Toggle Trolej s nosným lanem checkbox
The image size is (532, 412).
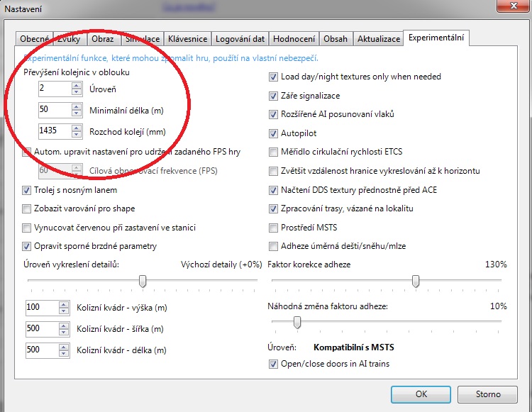point(27,190)
